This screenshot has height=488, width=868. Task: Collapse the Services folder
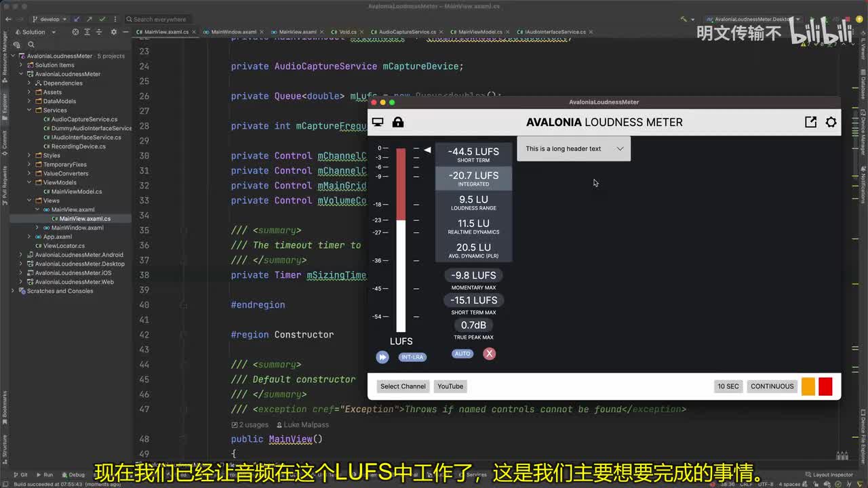(29, 110)
